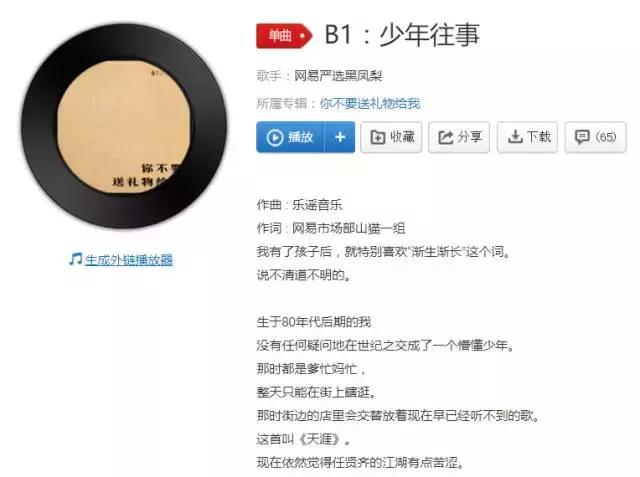Download the song via 下载 button
The height and width of the screenshot is (477, 640).
[x=527, y=137]
